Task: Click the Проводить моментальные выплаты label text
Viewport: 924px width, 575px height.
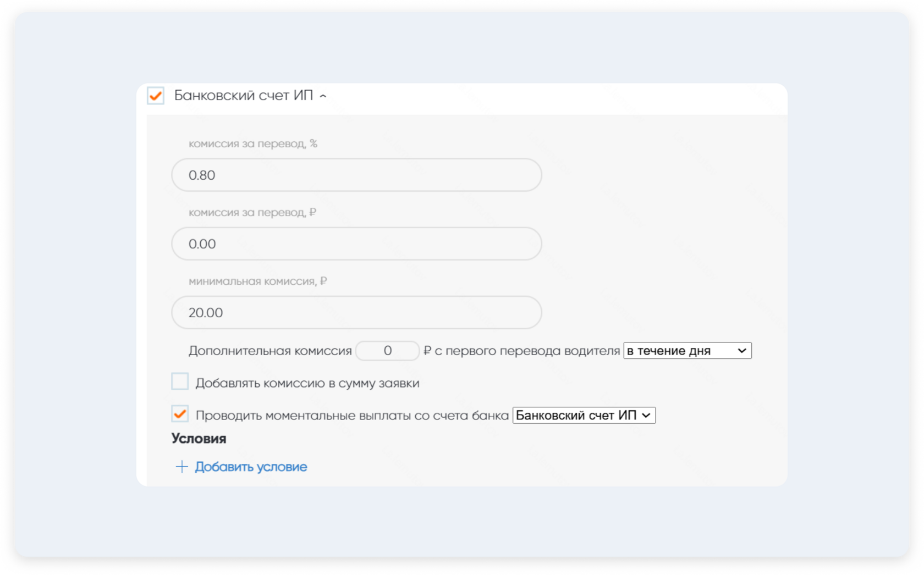Action: [352, 416]
